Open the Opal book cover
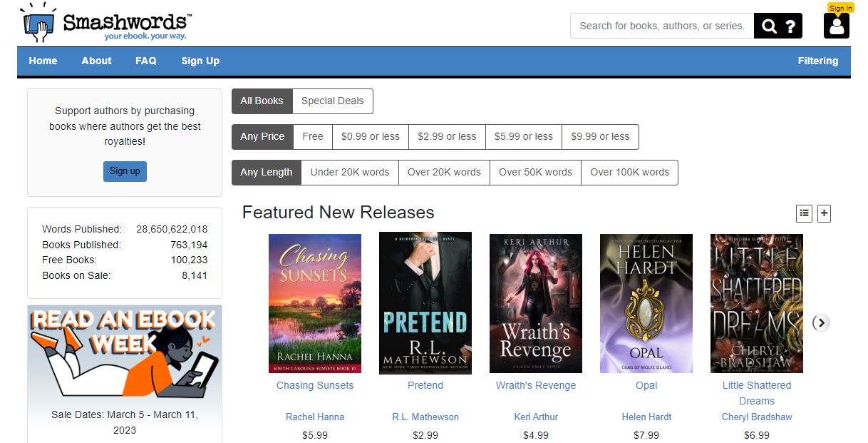The height and width of the screenshot is (443, 868). (x=646, y=303)
